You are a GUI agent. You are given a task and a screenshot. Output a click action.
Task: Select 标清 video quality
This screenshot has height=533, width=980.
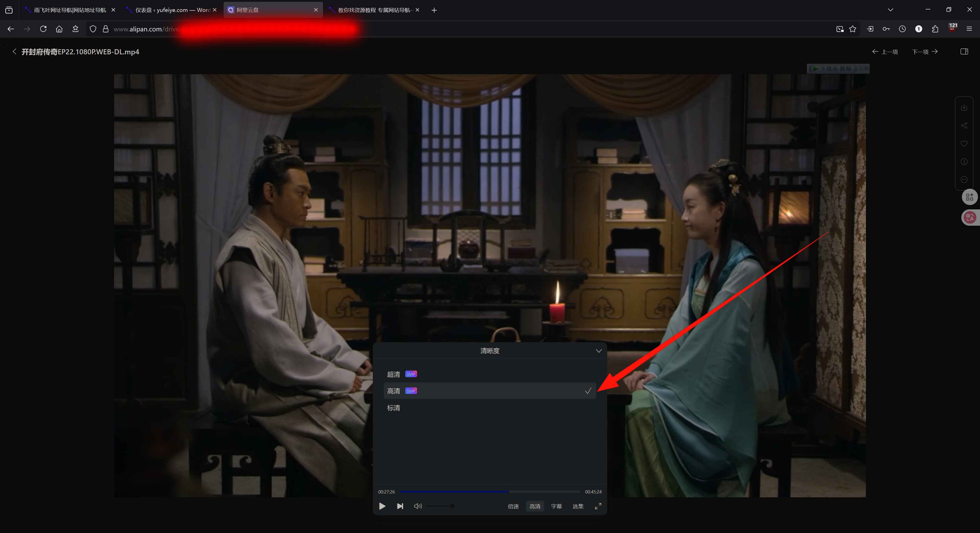point(490,408)
